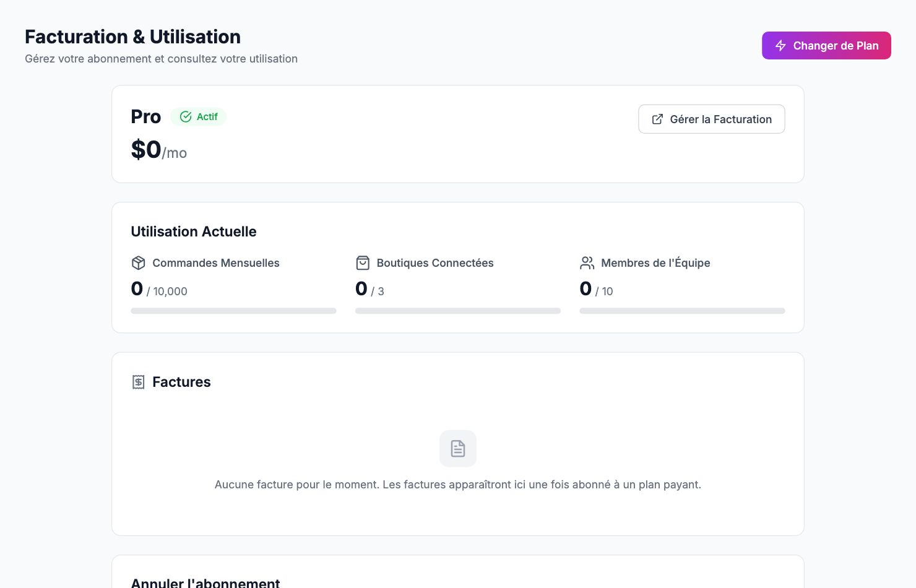Click the green check icon in the Actif badge

pos(186,116)
